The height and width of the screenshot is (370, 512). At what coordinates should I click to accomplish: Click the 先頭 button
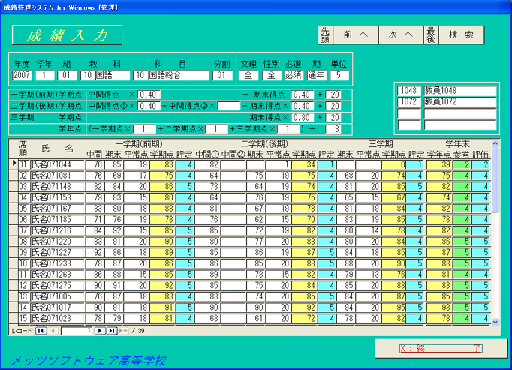[x=325, y=35]
